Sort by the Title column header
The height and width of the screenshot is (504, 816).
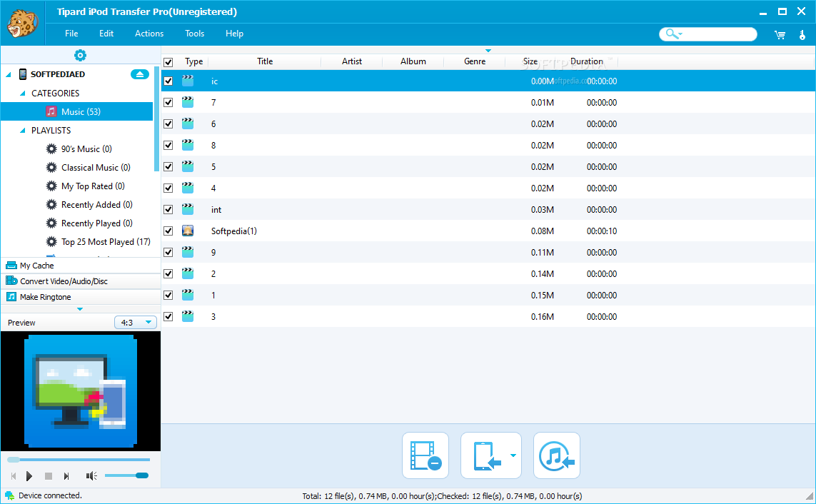(265, 61)
